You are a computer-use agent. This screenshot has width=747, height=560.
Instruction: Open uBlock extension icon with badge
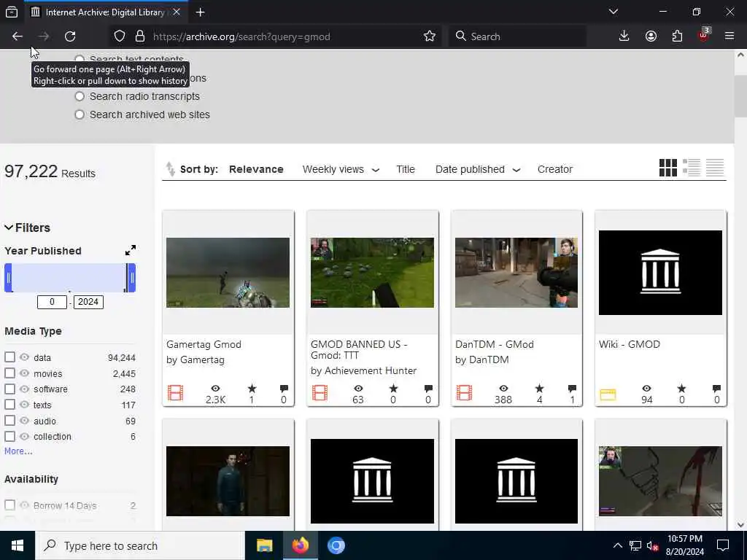[704, 35]
